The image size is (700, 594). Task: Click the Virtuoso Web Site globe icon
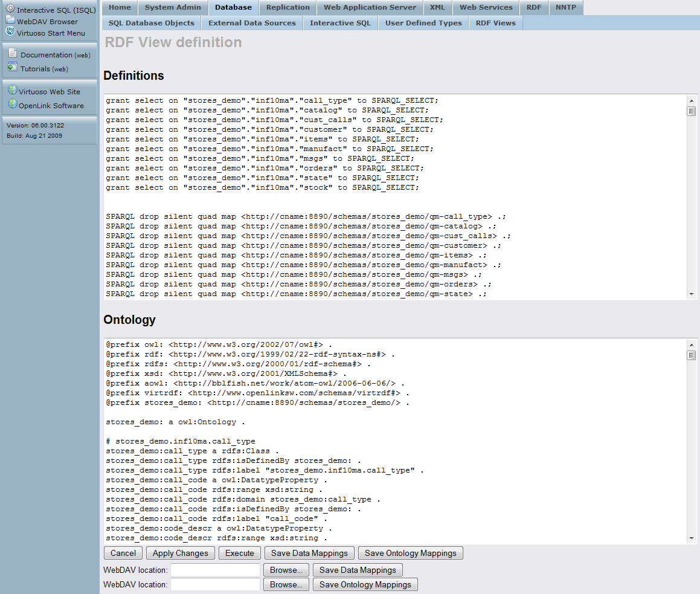click(x=13, y=90)
